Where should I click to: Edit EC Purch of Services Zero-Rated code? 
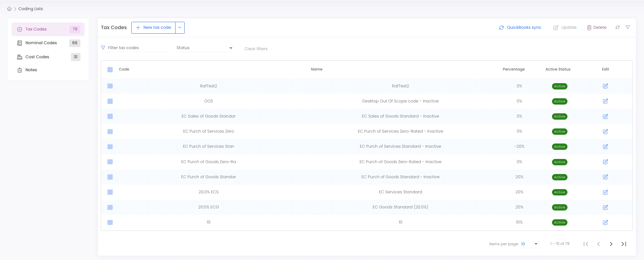click(605, 132)
